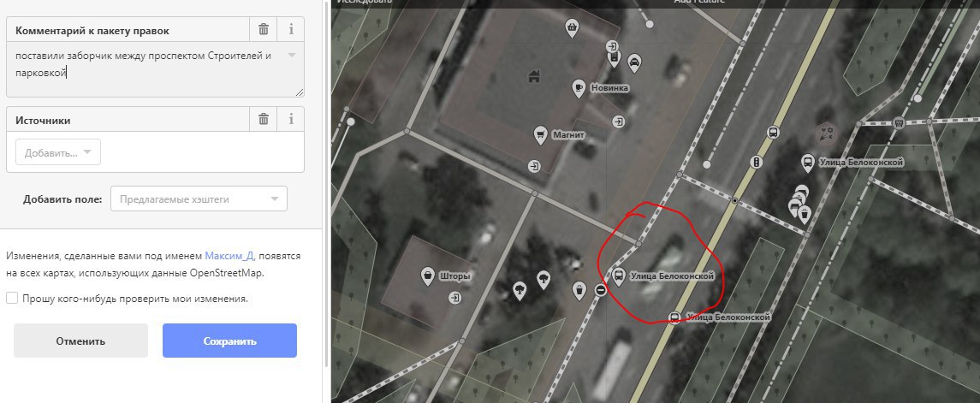Select the Магнит shop marker on map

[x=541, y=134]
